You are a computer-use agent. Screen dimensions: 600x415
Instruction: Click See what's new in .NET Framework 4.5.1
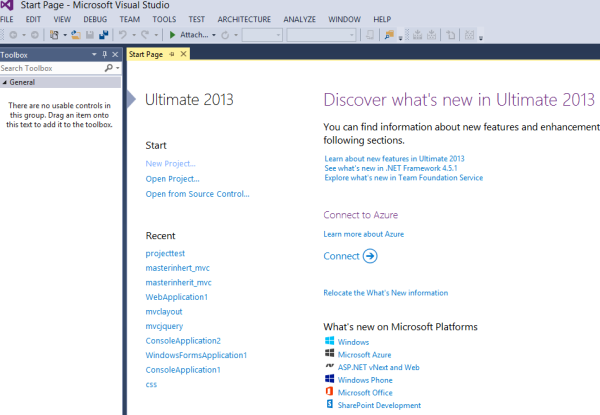pos(391,168)
